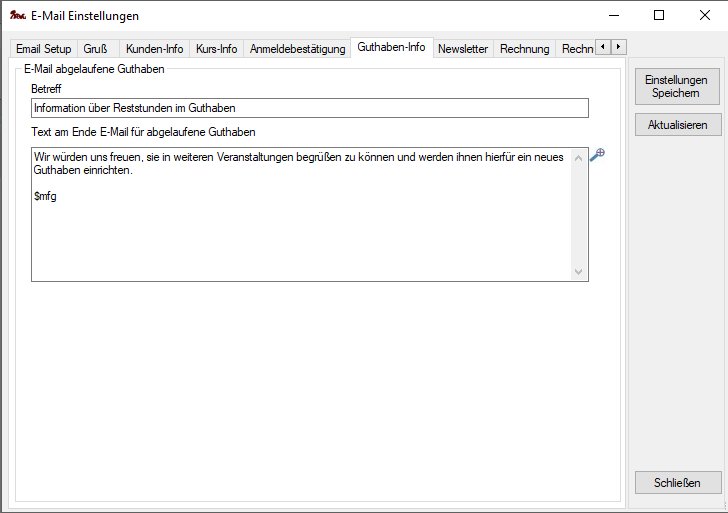Go to the Kurs-Info tab
This screenshot has width=728, height=513.
(216, 49)
